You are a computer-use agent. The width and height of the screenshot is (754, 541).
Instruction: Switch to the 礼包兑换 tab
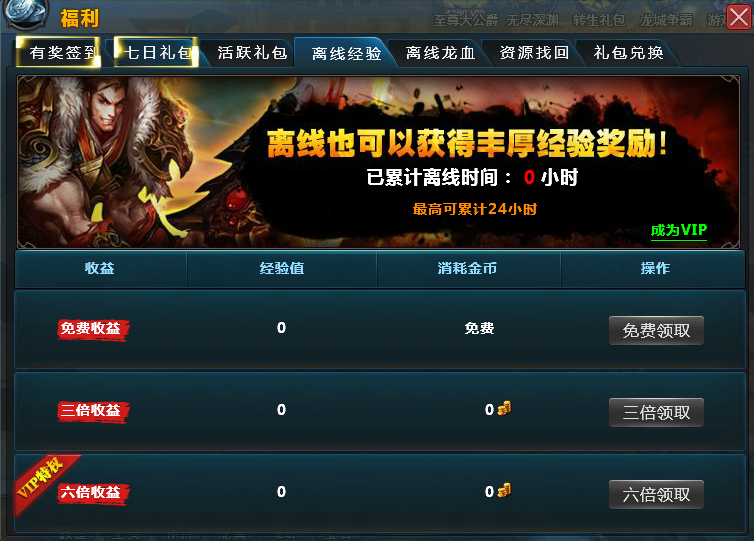[x=628, y=52]
